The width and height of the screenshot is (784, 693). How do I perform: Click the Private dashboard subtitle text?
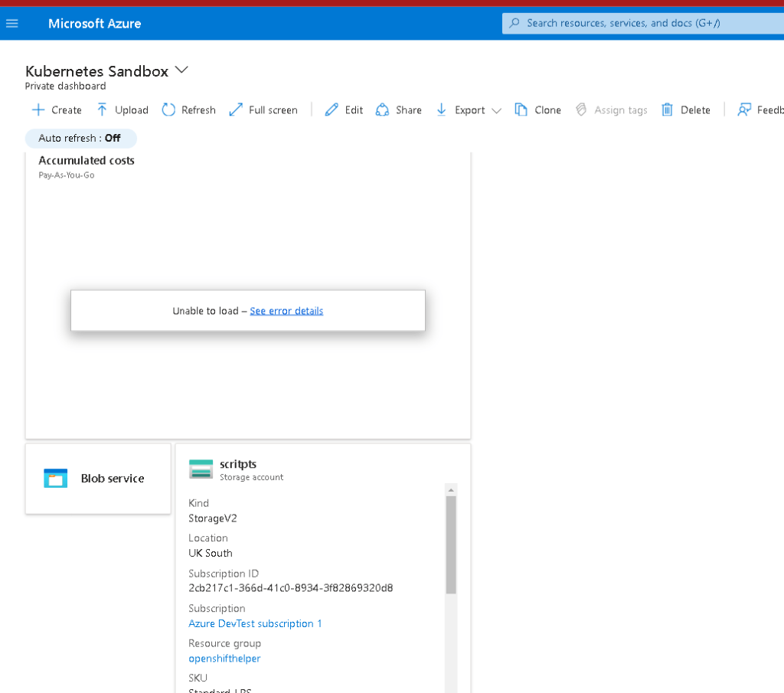point(66,86)
